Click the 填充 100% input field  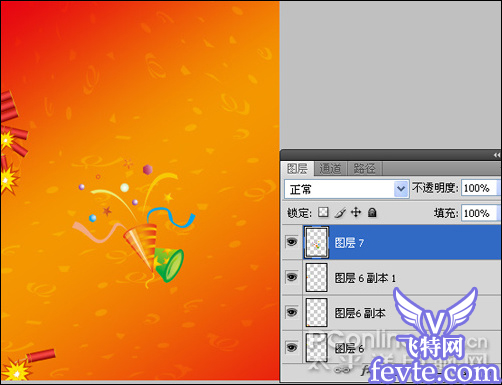[x=479, y=213]
